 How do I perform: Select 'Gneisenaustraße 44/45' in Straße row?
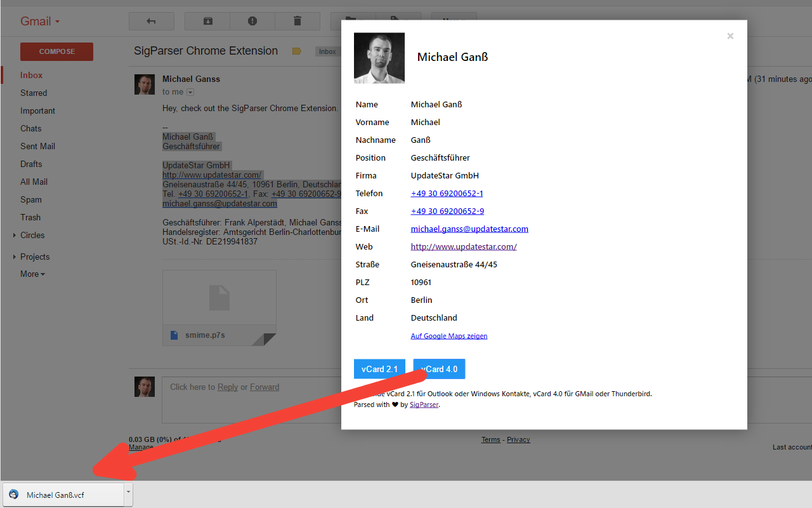point(454,264)
